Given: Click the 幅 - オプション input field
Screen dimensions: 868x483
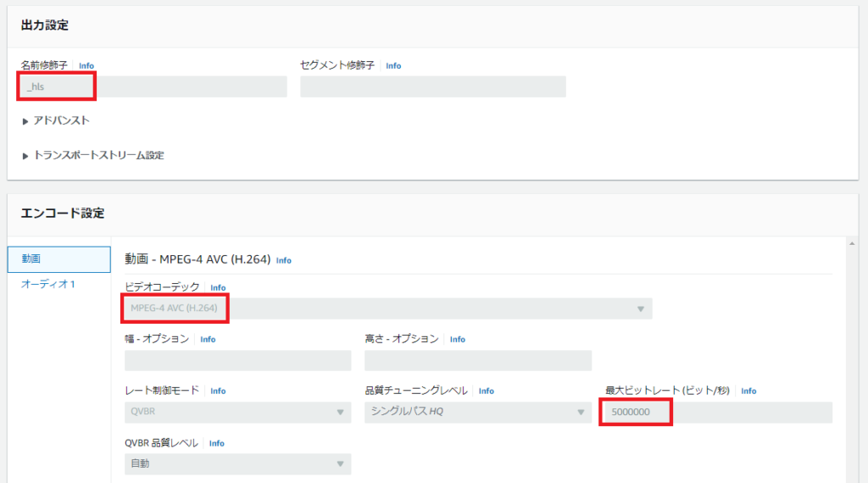Looking at the screenshot, I should point(237,360).
